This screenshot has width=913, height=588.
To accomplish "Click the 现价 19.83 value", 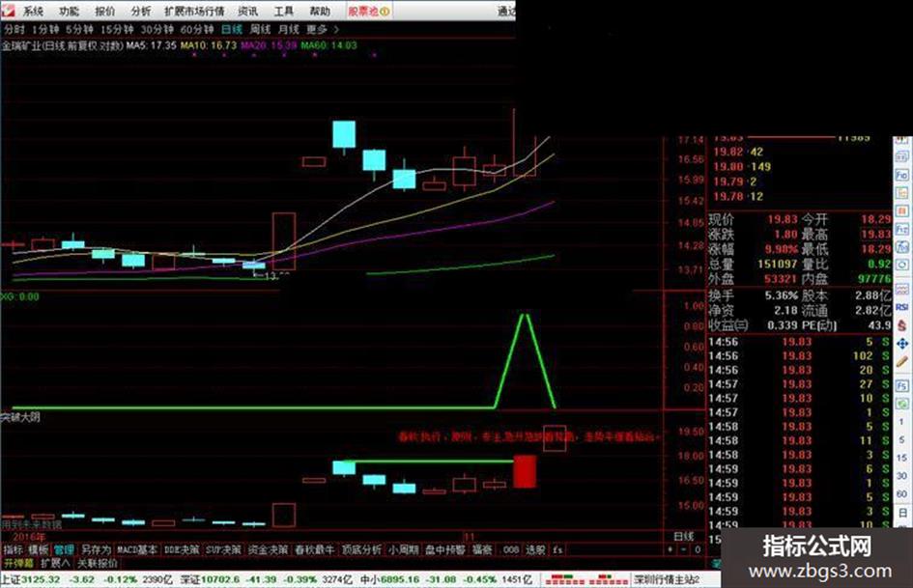I will [782, 219].
